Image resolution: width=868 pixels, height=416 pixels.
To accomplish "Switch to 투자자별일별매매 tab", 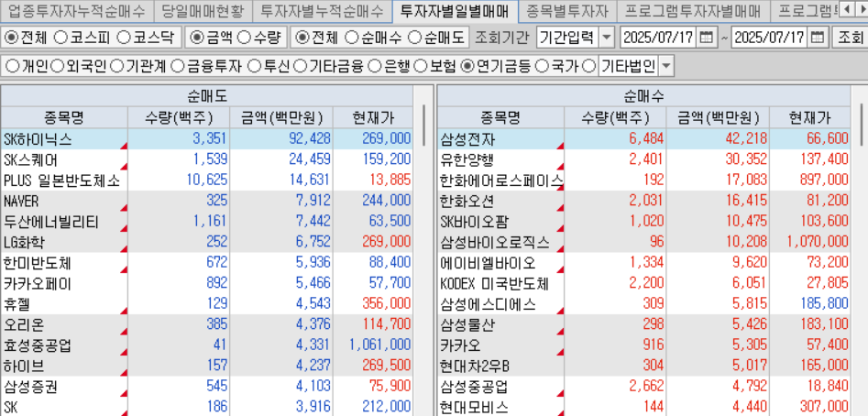I will click(x=455, y=10).
